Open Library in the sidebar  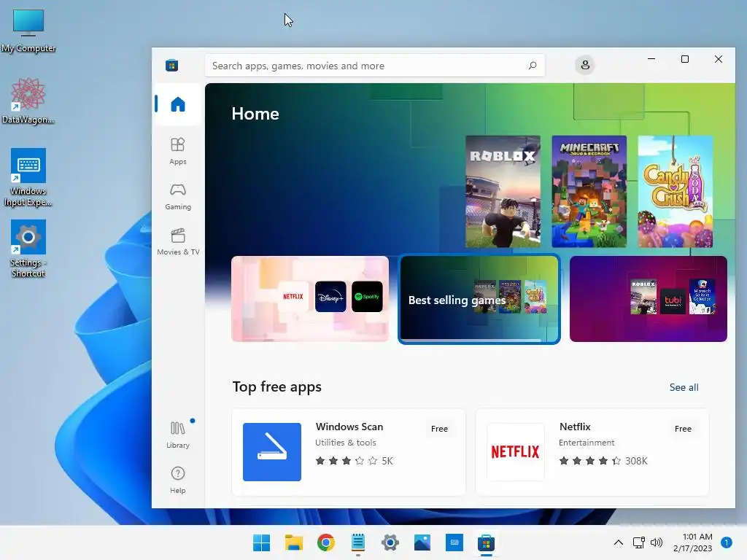(178, 435)
